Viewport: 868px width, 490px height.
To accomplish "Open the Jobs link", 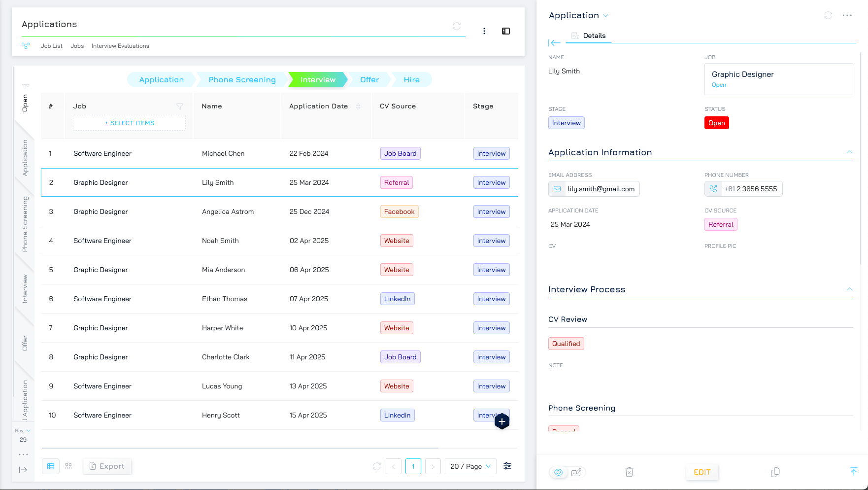I will [77, 46].
